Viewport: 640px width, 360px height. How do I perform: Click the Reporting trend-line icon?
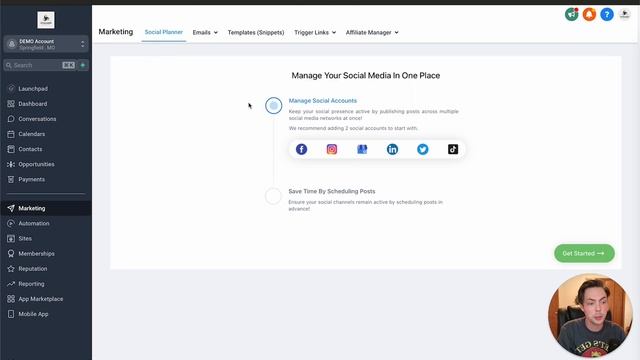click(11, 284)
